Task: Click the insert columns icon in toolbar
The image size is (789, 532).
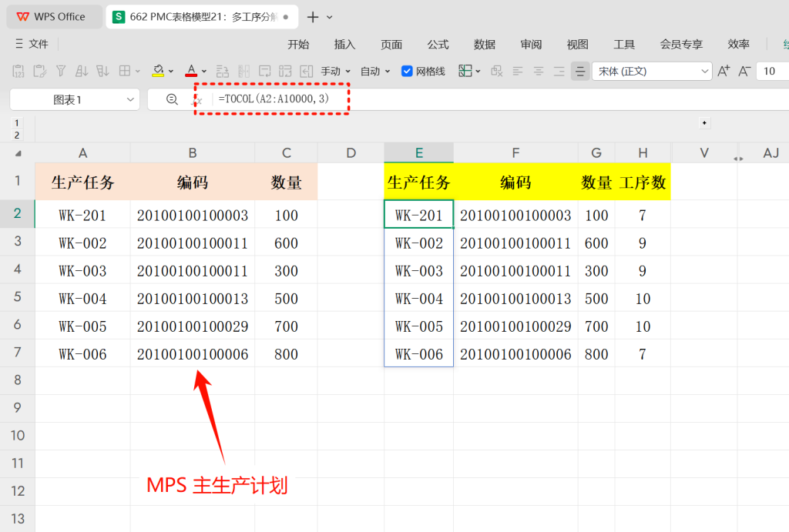Action: pyautogui.click(x=243, y=72)
